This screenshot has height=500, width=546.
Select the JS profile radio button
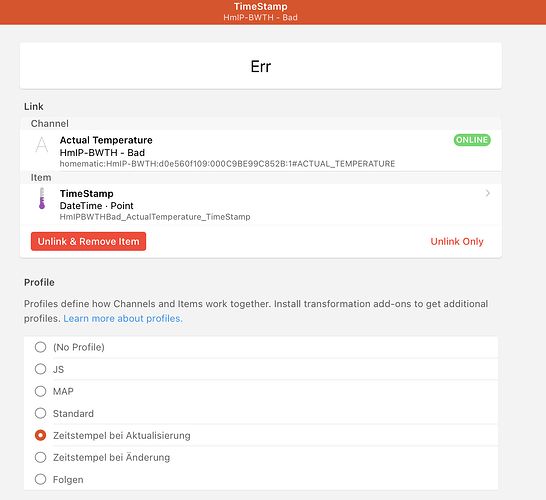point(40,369)
